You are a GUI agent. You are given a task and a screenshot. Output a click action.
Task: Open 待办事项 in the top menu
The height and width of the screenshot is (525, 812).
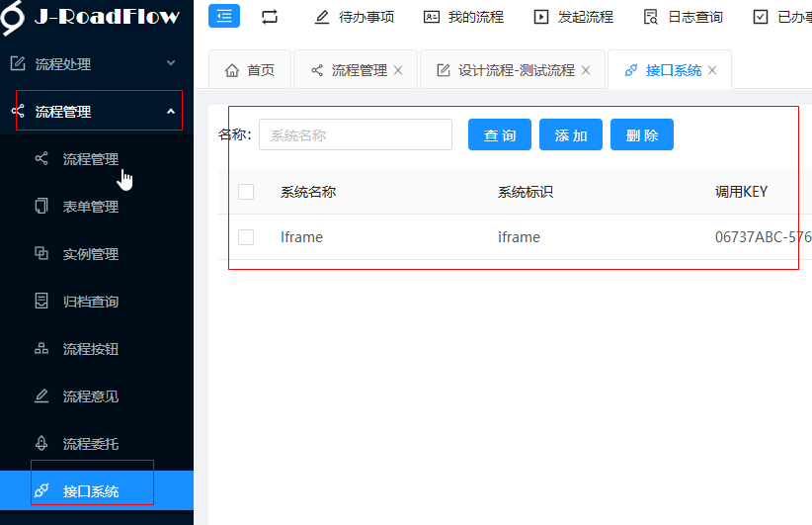click(355, 17)
